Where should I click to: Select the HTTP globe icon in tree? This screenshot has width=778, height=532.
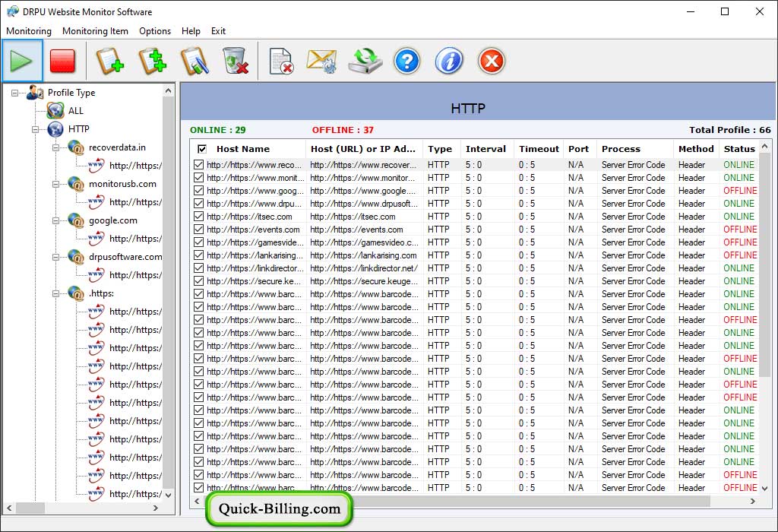55,129
